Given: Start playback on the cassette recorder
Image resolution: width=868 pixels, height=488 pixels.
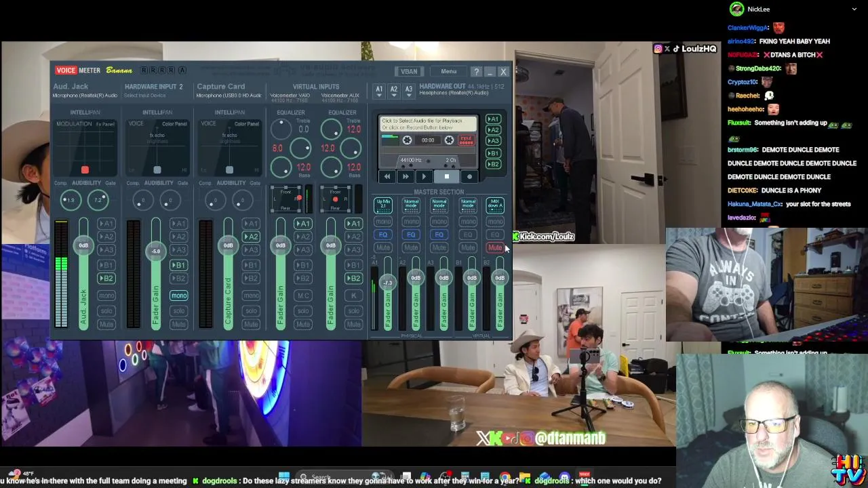Looking at the screenshot, I should coord(424,177).
